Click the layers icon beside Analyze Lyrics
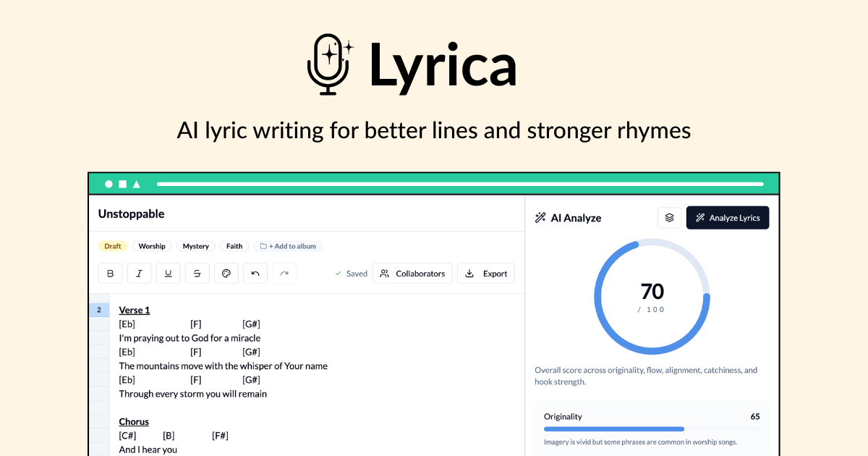Image resolution: width=868 pixels, height=456 pixels. tap(668, 217)
